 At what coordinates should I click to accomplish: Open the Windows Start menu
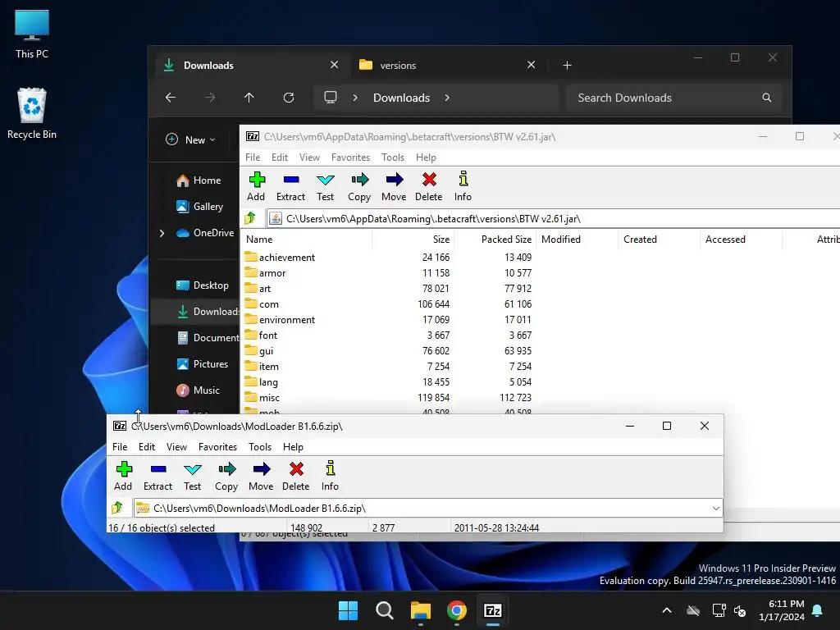[x=348, y=610]
